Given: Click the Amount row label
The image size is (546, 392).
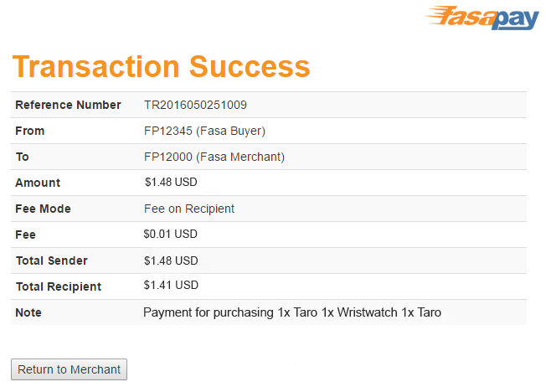Looking at the screenshot, I should [x=38, y=183].
